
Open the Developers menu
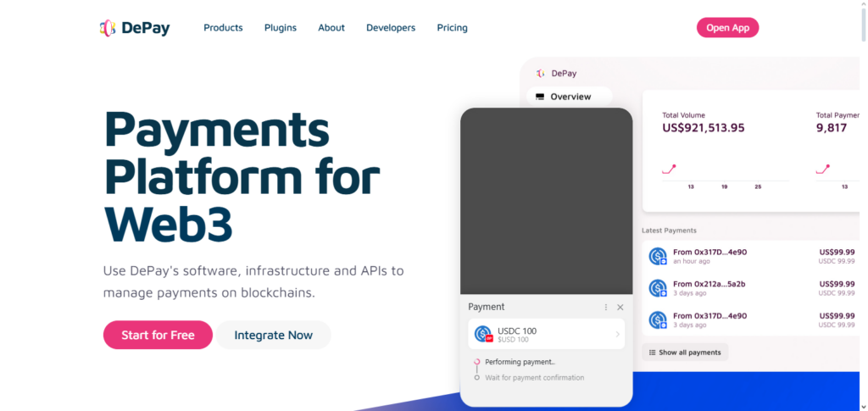tap(391, 28)
